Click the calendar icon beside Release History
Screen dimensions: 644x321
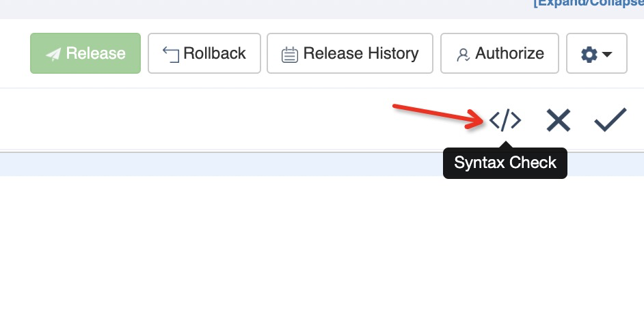tap(290, 55)
